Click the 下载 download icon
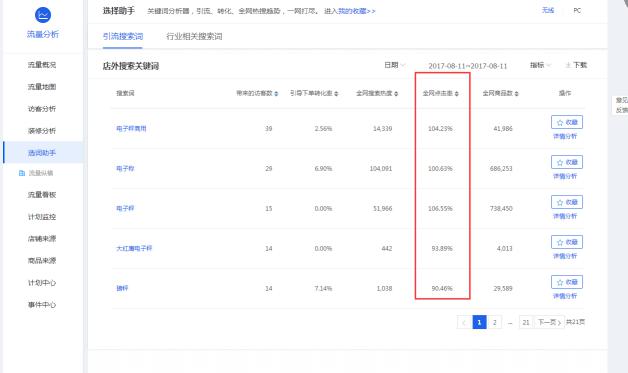This screenshot has width=628, height=373. pos(568,65)
